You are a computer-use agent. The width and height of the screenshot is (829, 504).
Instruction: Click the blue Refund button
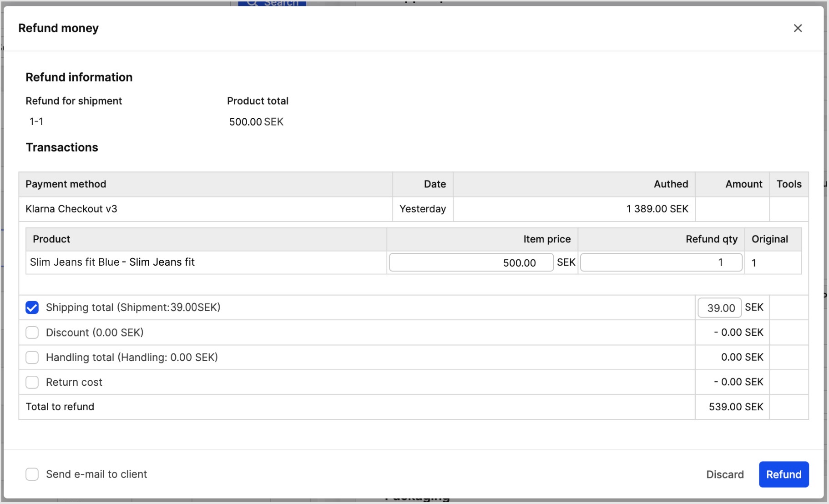(x=784, y=474)
